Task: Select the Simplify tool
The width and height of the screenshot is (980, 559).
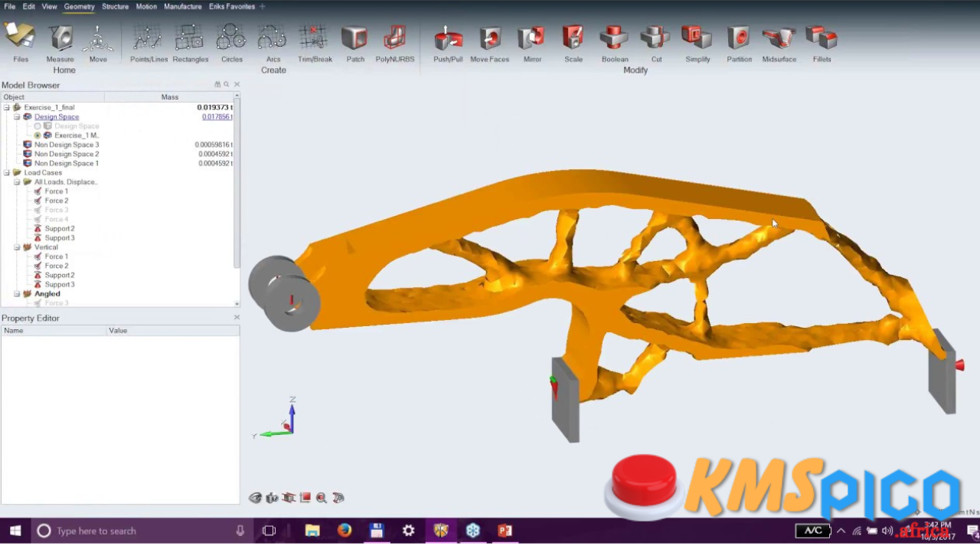Action: [697, 43]
